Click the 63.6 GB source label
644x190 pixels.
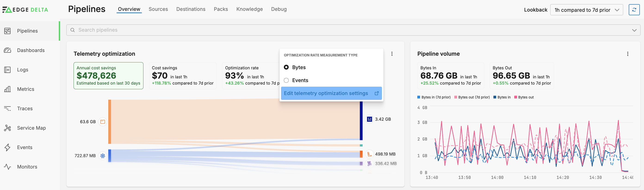(x=88, y=122)
